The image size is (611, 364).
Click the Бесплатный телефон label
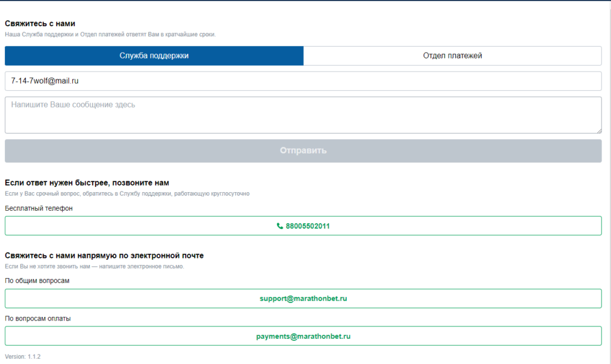tap(39, 208)
